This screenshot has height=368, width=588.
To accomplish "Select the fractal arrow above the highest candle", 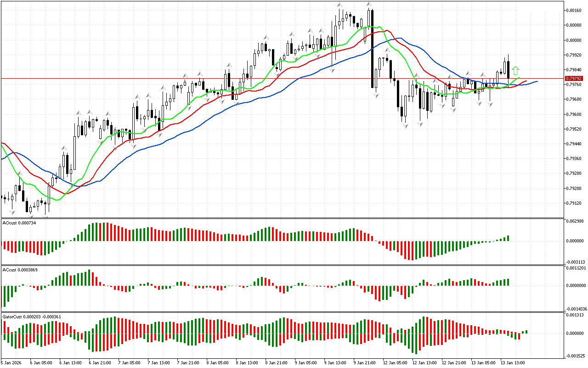I will click(x=368, y=4).
